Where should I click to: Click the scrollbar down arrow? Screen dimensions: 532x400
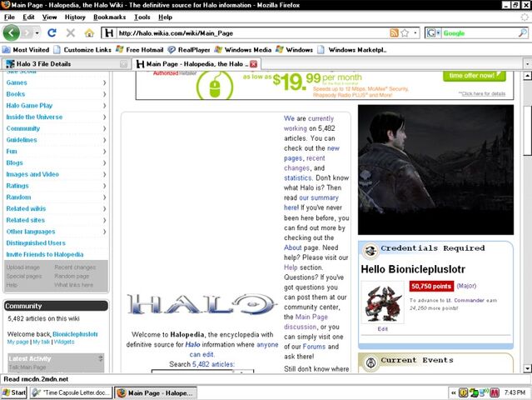(x=527, y=368)
